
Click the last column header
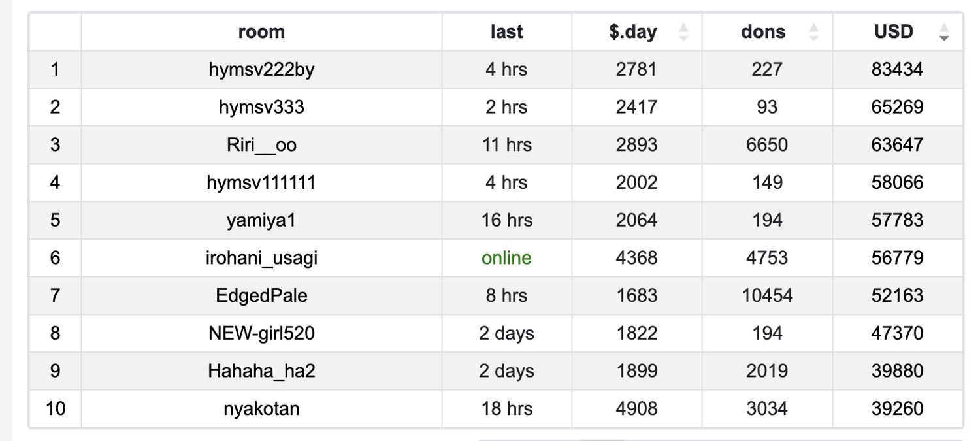tap(506, 32)
